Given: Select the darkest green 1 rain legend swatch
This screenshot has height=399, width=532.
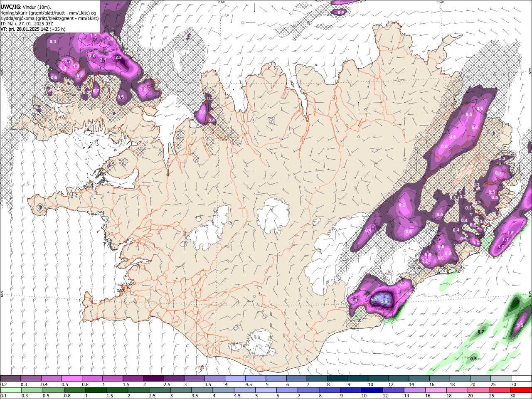Looking at the screenshot, I should (x=96, y=390).
